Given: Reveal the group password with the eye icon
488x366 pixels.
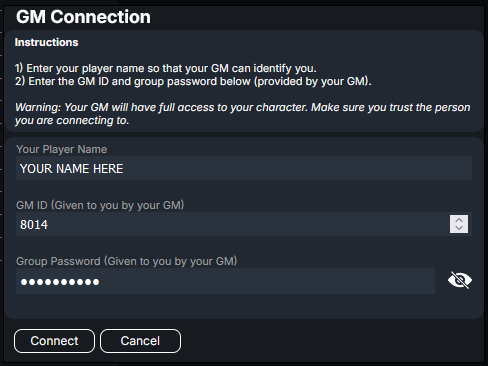Looking at the screenshot, I should (460, 280).
